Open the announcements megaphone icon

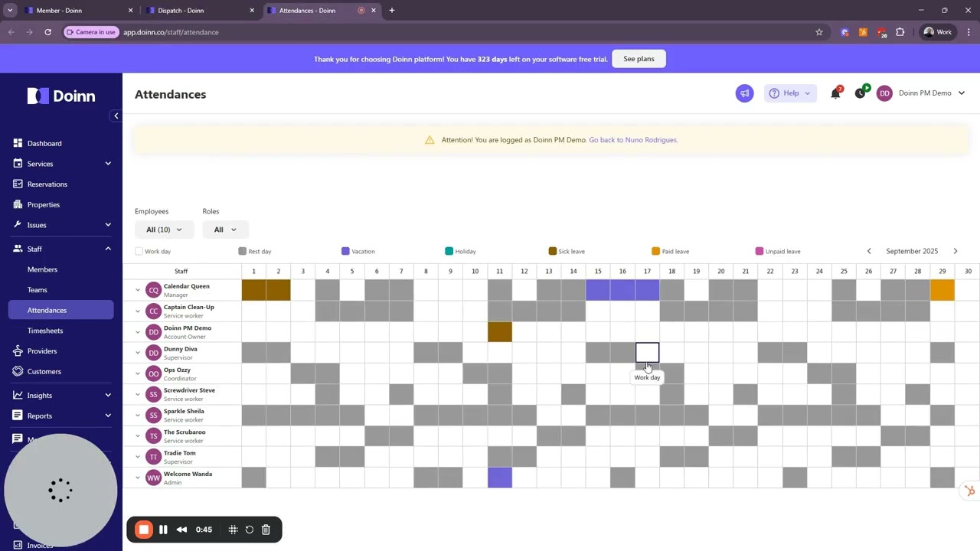coord(744,93)
